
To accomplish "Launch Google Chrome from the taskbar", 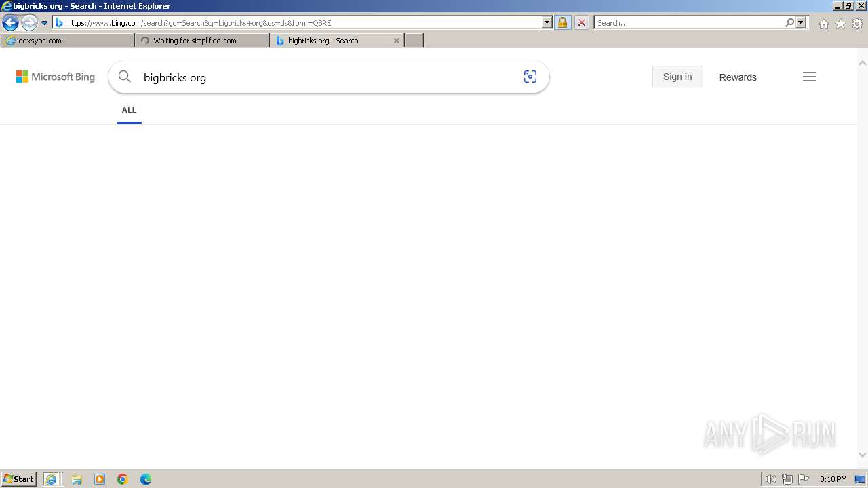I will 123,479.
